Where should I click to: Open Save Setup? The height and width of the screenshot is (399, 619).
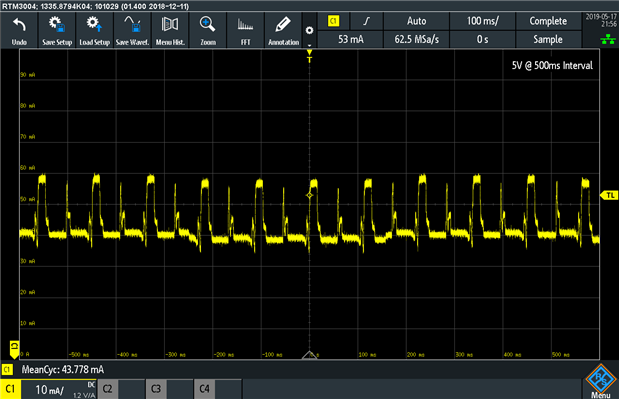(x=57, y=30)
